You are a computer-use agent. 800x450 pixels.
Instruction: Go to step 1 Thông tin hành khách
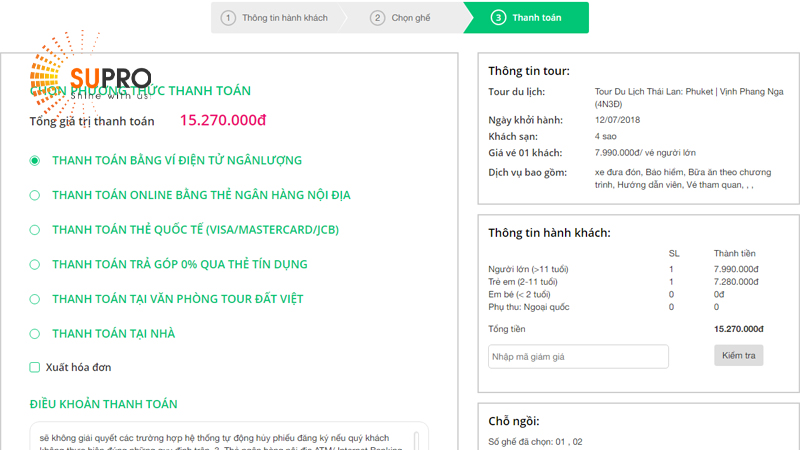point(276,18)
